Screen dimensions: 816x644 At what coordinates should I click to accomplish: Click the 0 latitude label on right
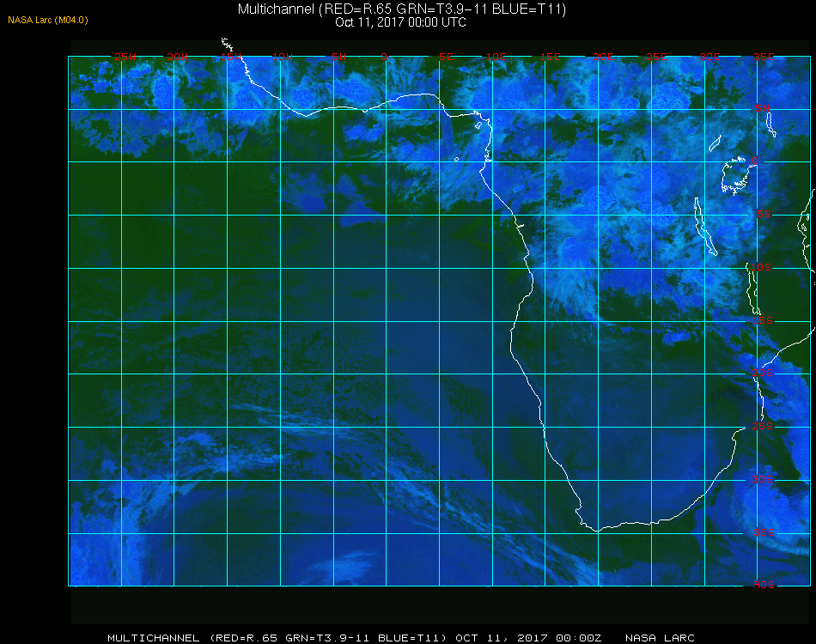point(755,161)
